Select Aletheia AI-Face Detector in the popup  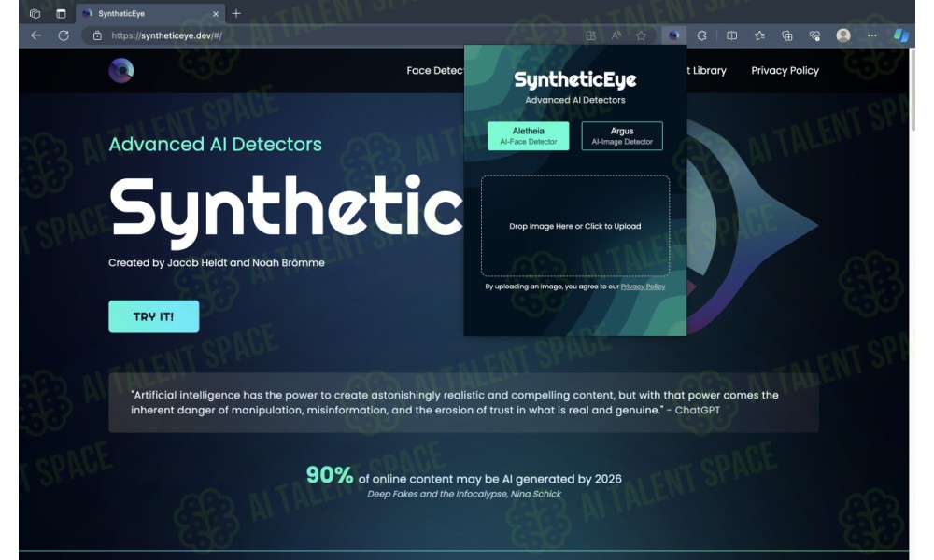tap(529, 135)
